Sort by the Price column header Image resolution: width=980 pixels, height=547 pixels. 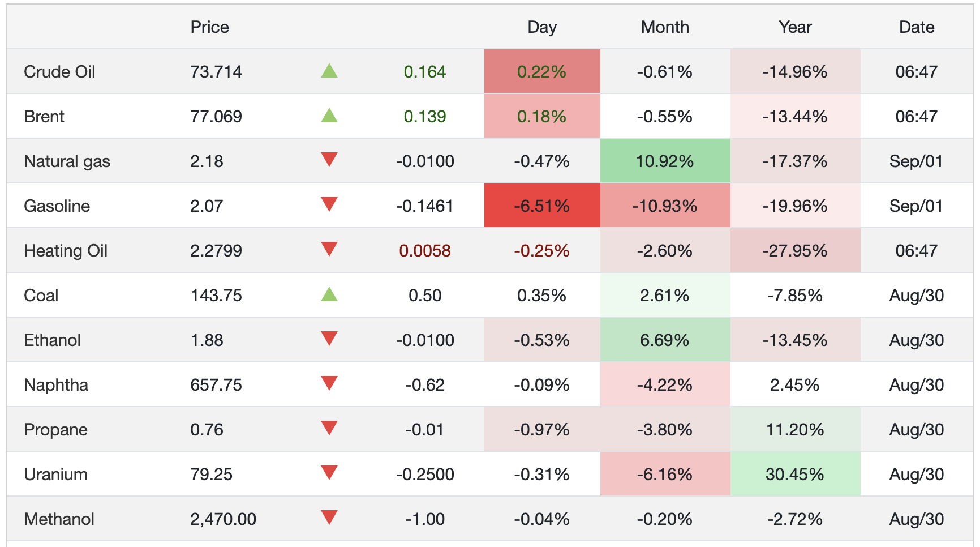click(x=209, y=27)
